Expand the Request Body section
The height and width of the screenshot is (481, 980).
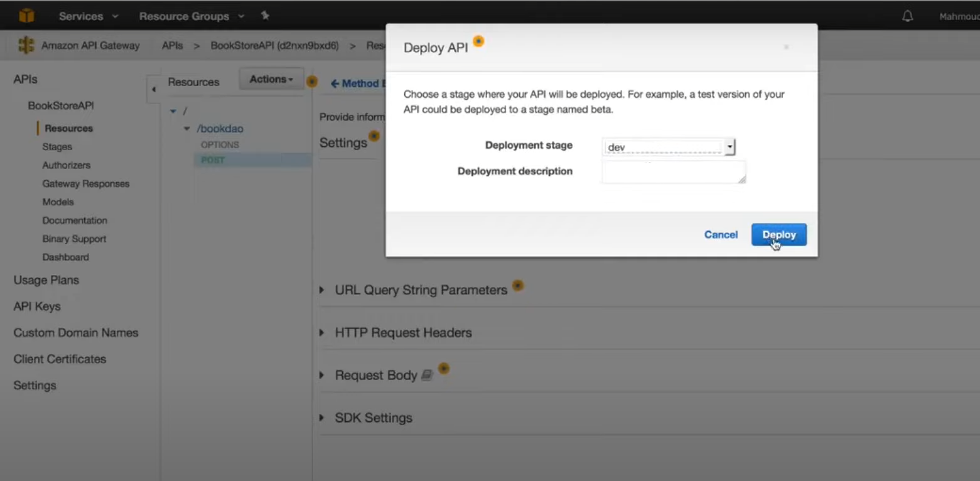tap(322, 376)
